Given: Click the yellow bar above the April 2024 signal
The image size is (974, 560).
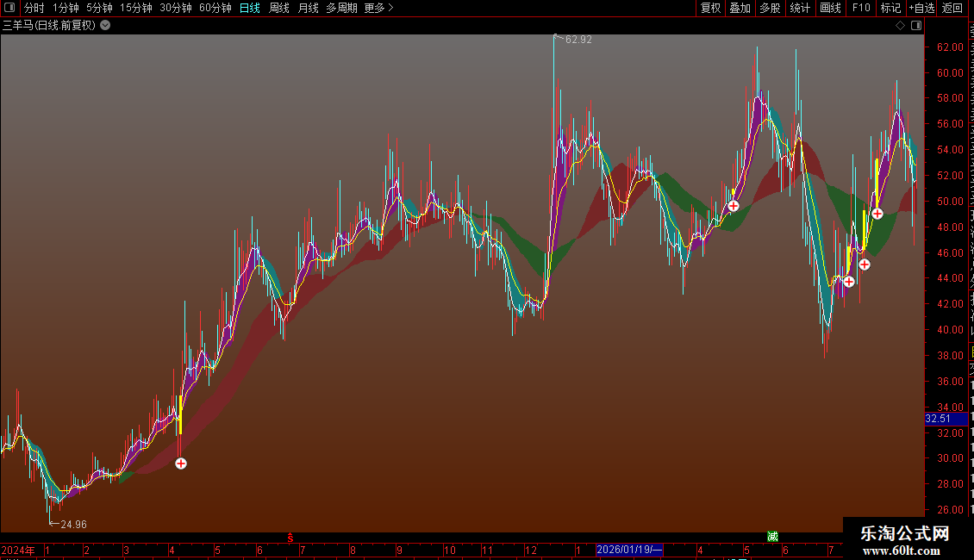Looking at the screenshot, I should (181, 414).
